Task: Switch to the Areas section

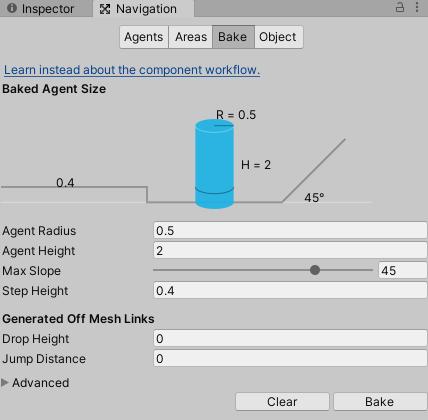Action: pyautogui.click(x=191, y=37)
